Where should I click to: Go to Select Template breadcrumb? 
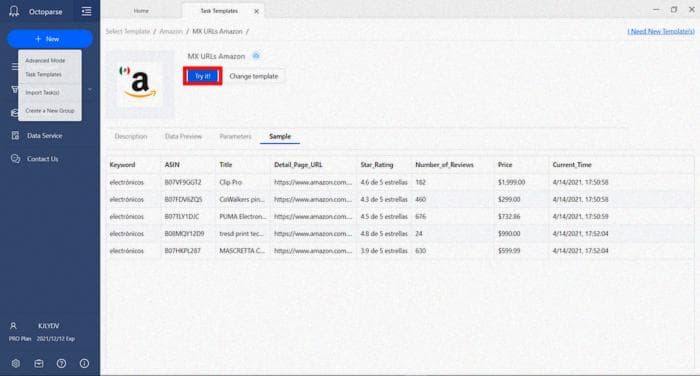[x=128, y=31]
